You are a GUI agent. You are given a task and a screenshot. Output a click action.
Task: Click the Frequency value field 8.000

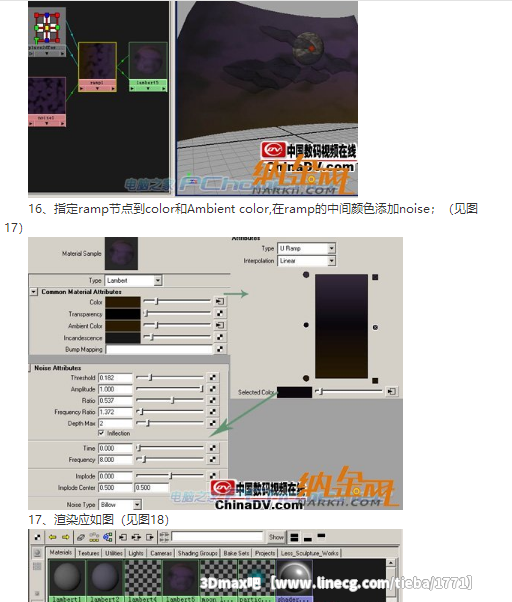[x=115, y=460]
